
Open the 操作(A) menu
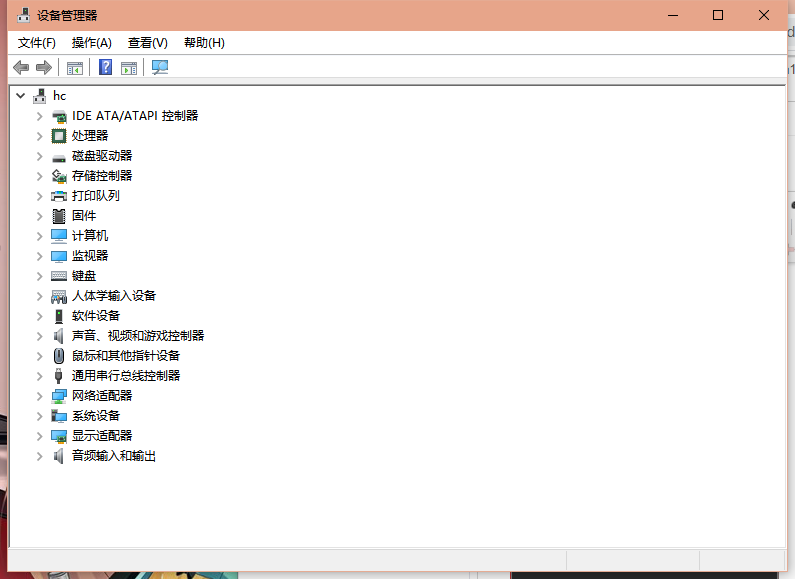(x=91, y=43)
